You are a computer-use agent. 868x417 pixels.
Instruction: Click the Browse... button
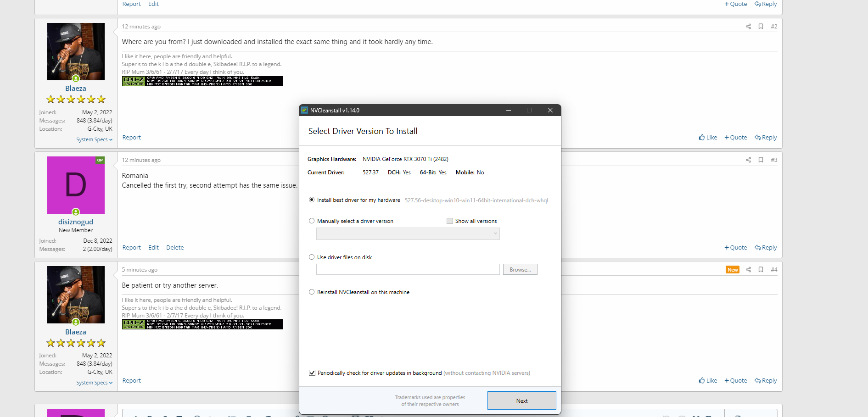pyautogui.click(x=520, y=269)
